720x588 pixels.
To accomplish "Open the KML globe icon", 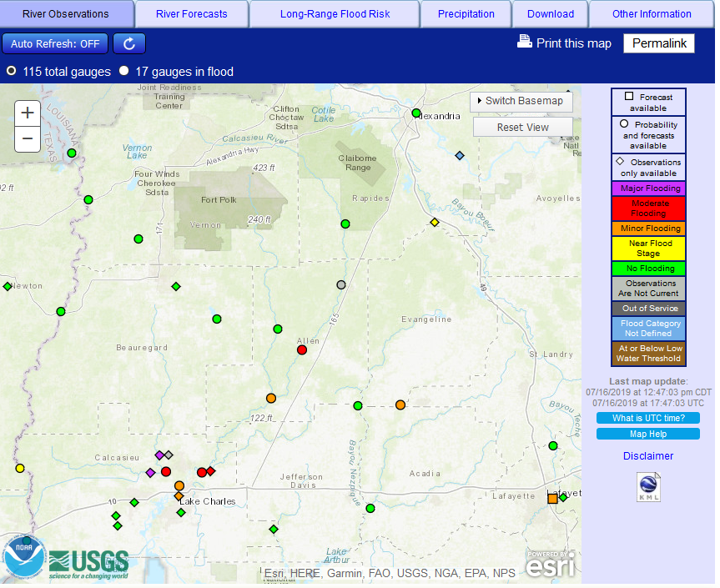I will 648,486.
